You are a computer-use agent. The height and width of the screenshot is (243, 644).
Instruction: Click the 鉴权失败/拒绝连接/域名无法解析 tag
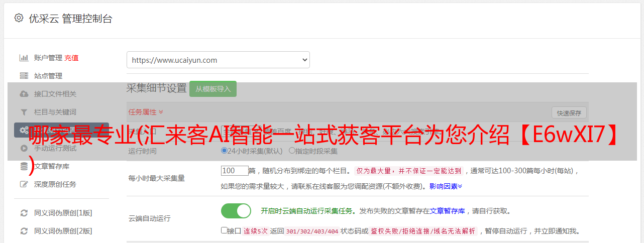(x=423, y=231)
